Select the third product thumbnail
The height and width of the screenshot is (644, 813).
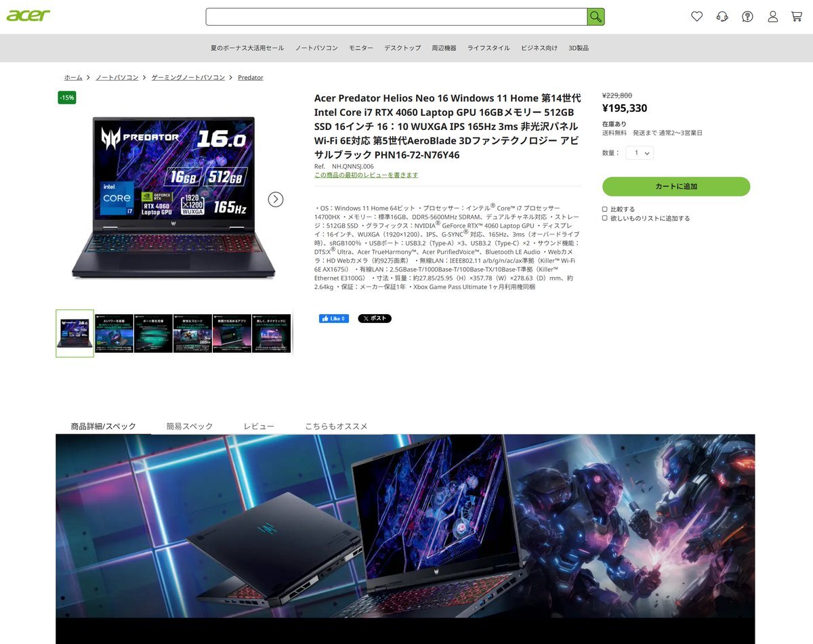pos(153,333)
